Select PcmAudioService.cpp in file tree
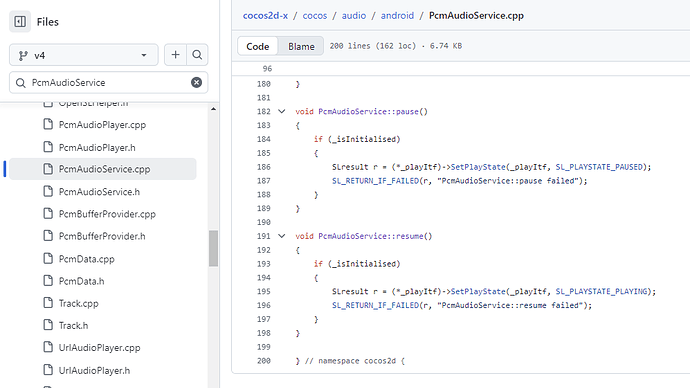Viewport: 690px width, 388px height. point(102,169)
